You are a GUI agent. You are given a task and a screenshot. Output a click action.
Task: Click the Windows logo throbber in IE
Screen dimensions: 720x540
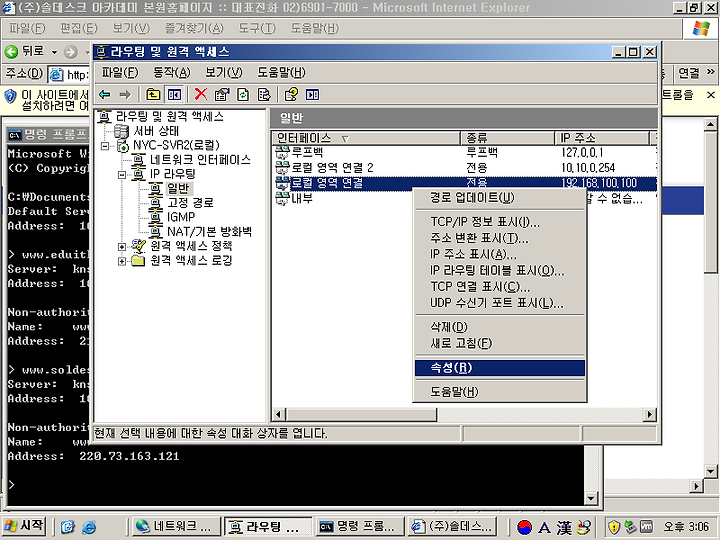701,29
